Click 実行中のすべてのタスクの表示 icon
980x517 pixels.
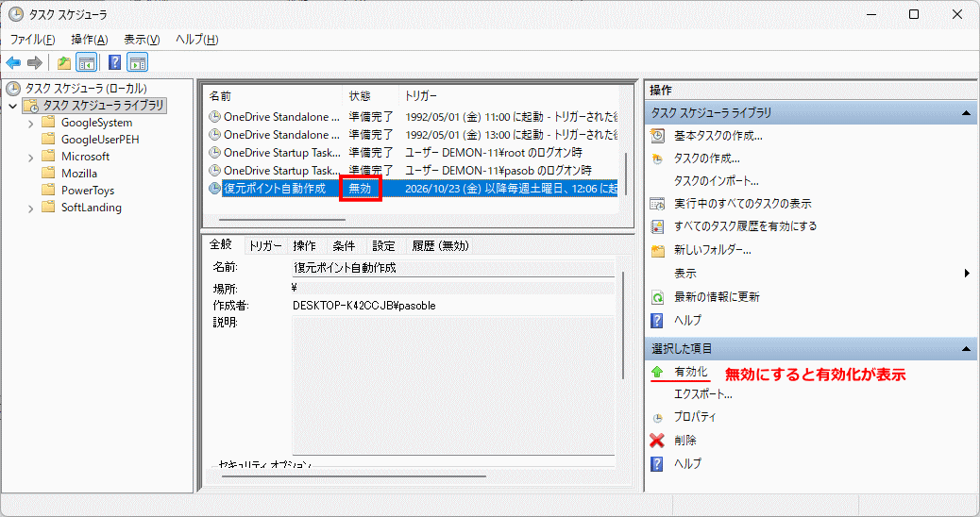pos(657,204)
